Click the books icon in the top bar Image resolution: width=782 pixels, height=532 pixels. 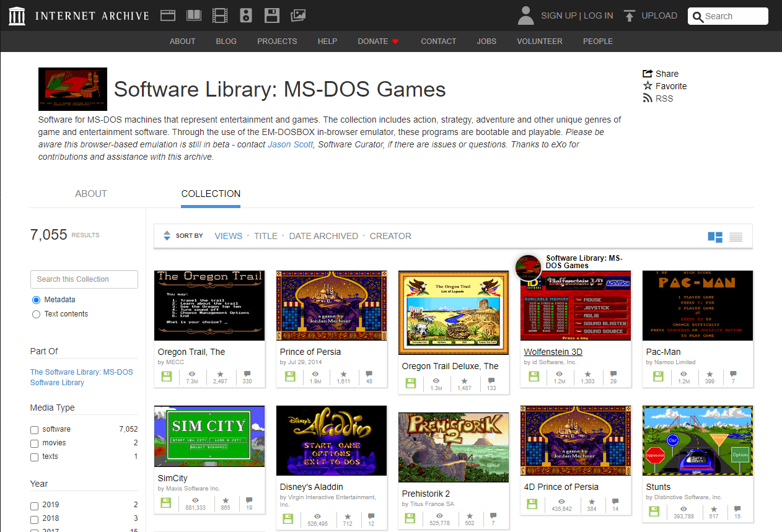pos(193,15)
